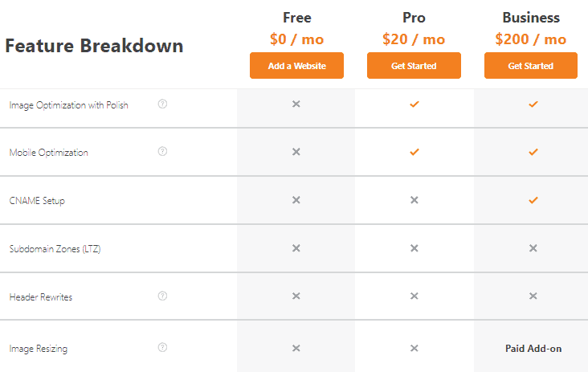Click help icon next to Mobile Optimization
Image resolution: width=588 pixels, height=372 pixels.
[162, 151]
